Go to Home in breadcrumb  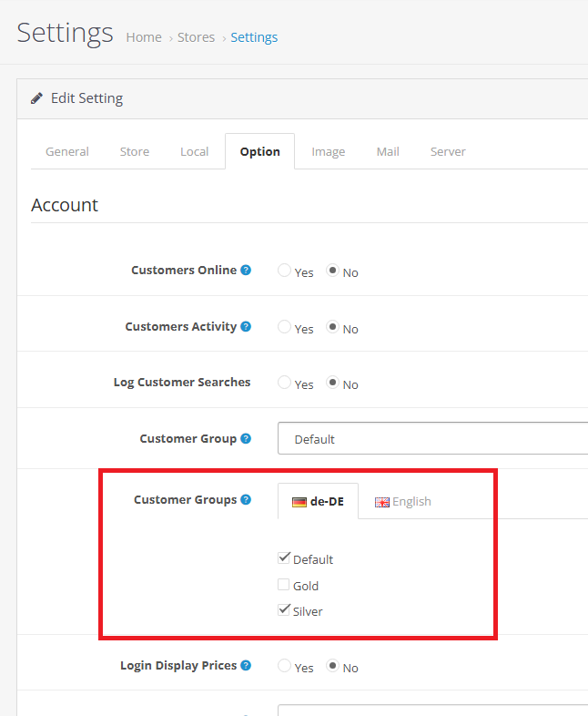[144, 37]
